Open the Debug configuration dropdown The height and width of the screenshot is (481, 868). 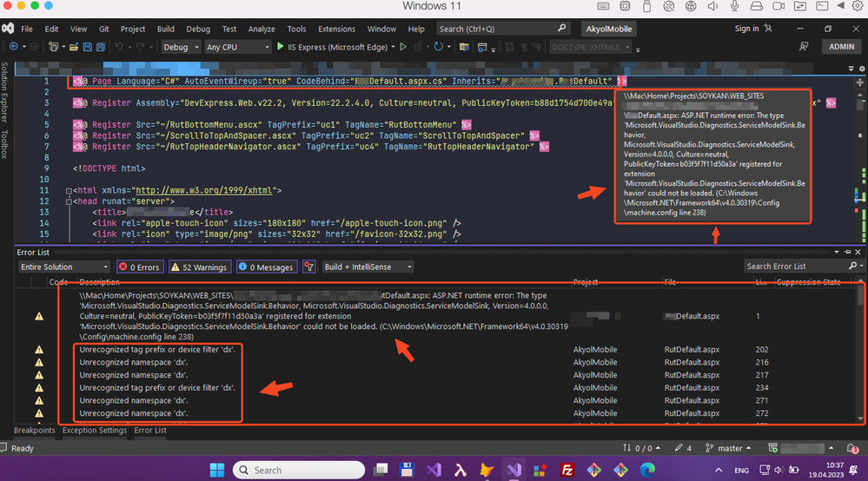point(181,47)
